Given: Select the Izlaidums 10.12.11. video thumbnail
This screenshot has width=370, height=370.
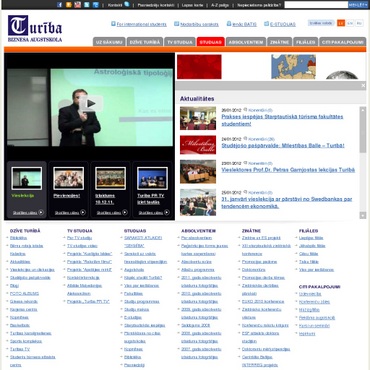Looking at the screenshot, I should point(110,178).
